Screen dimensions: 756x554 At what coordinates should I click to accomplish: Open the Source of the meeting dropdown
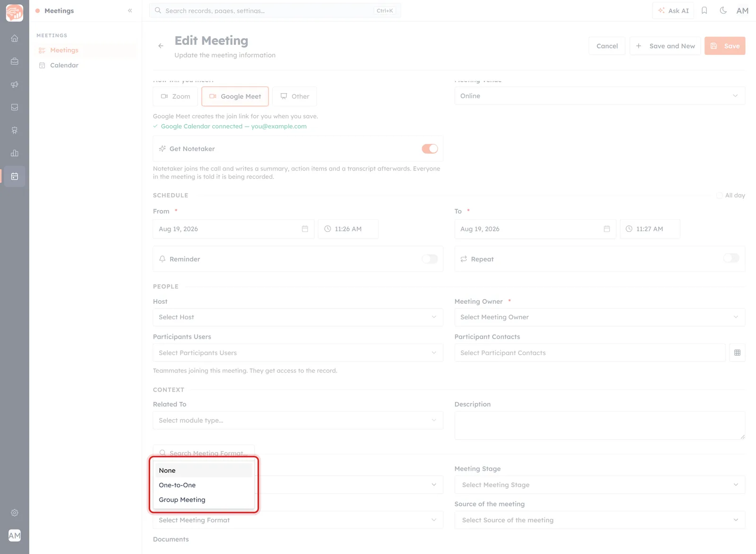tap(600, 520)
